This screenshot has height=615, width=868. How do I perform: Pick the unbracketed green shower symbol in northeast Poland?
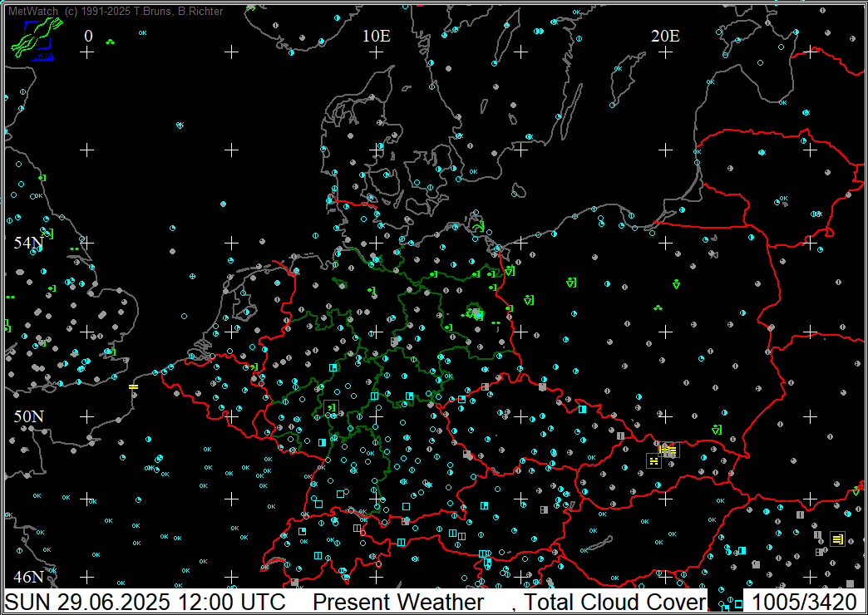click(x=676, y=284)
